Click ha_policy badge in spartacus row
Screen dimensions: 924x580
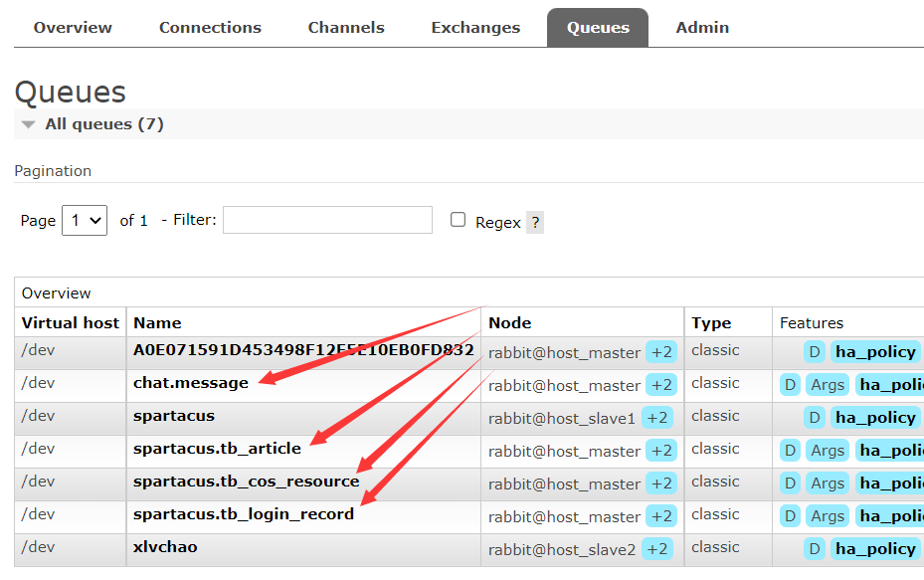(875, 418)
